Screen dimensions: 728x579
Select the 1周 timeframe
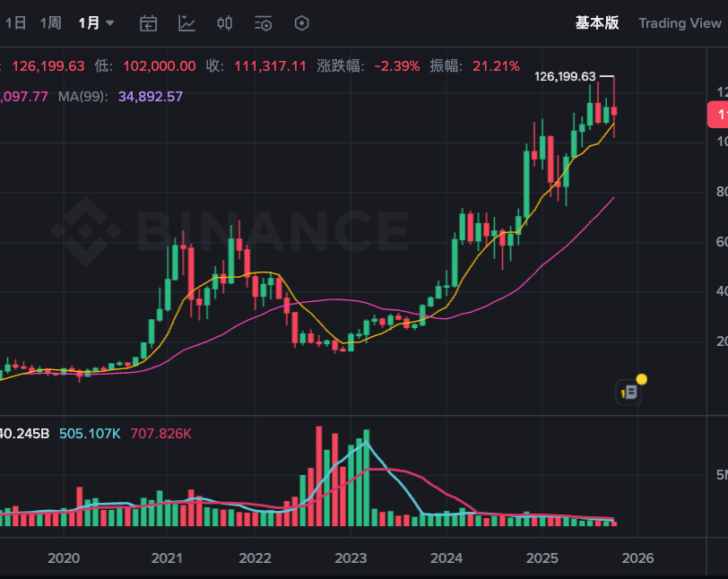[50, 22]
